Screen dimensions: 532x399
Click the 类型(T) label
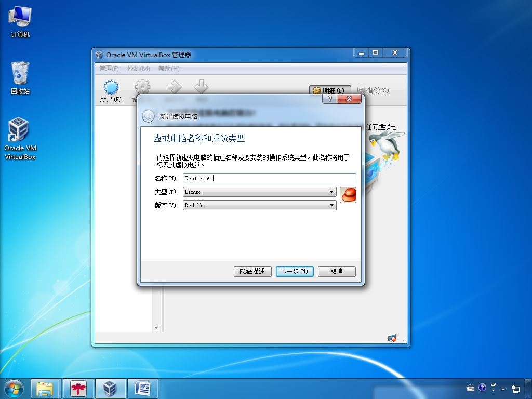[x=167, y=192]
